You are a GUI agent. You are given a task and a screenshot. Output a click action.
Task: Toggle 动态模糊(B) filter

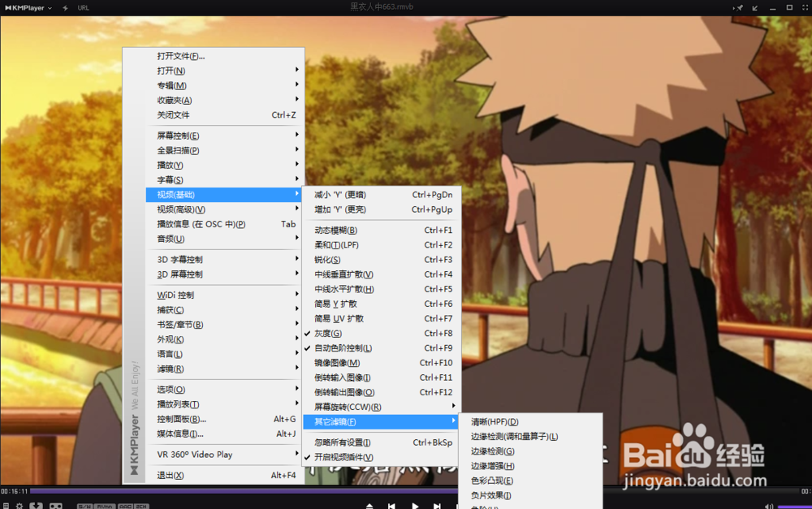(x=381, y=230)
